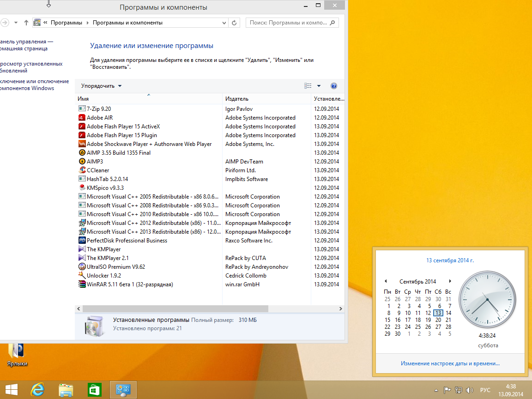Open help with the blue question mark

[x=334, y=86]
